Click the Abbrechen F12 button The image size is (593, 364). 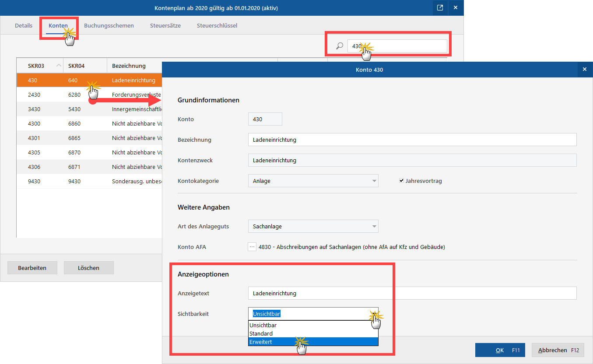point(558,350)
